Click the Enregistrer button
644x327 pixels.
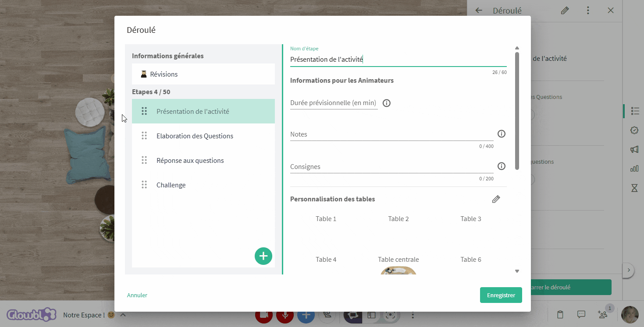pos(501,295)
